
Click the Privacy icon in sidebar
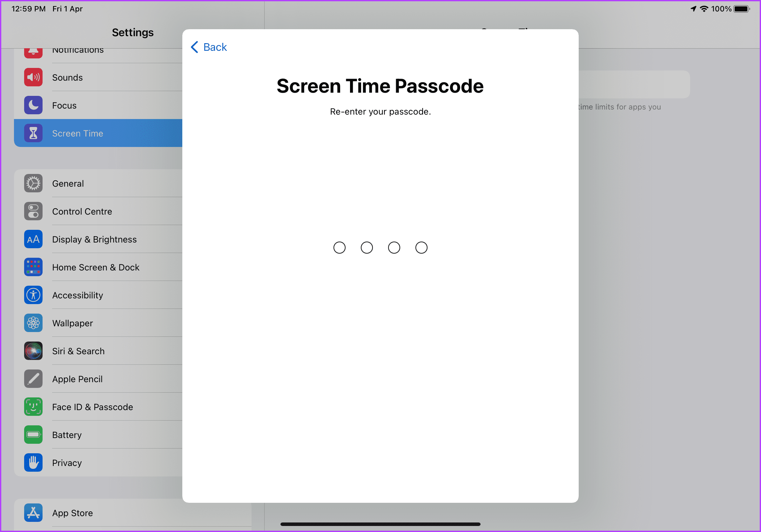(34, 463)
